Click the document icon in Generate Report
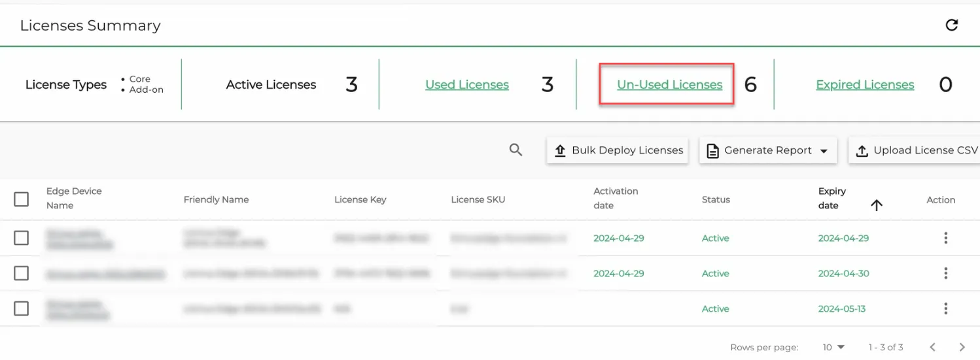Image resolution: width=980 pixels, height=360 pixels. click(x=713, y=151)
